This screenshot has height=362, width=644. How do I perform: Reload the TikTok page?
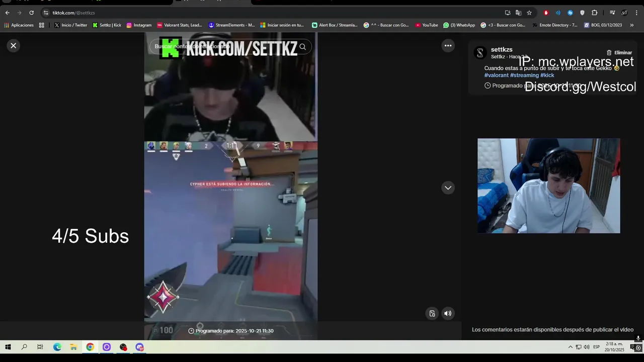tap(31, 13)
